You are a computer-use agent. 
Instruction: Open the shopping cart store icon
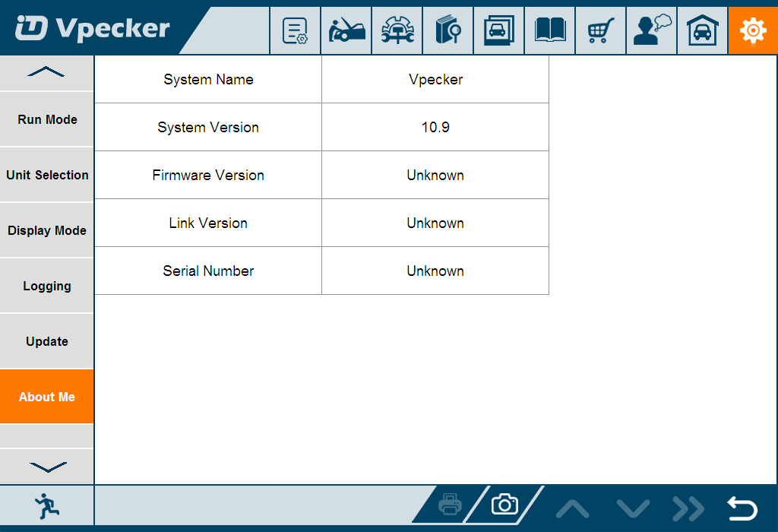(x=601, y=30)
